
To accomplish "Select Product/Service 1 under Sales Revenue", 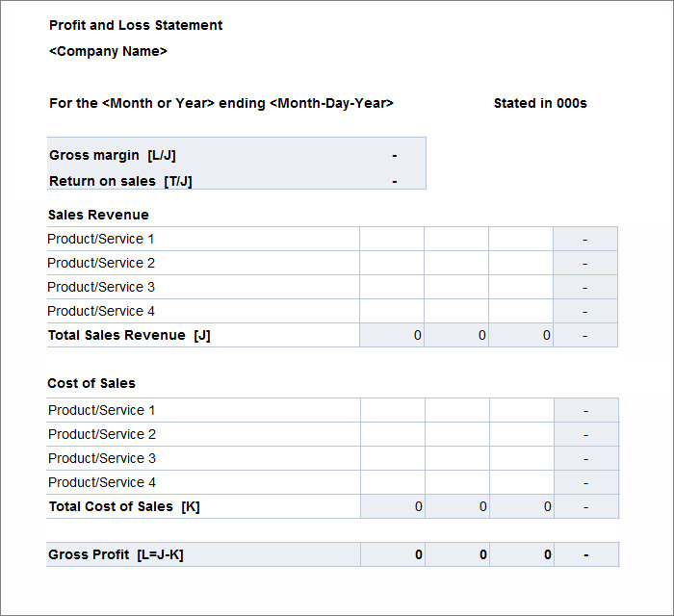I will (101, 239).
